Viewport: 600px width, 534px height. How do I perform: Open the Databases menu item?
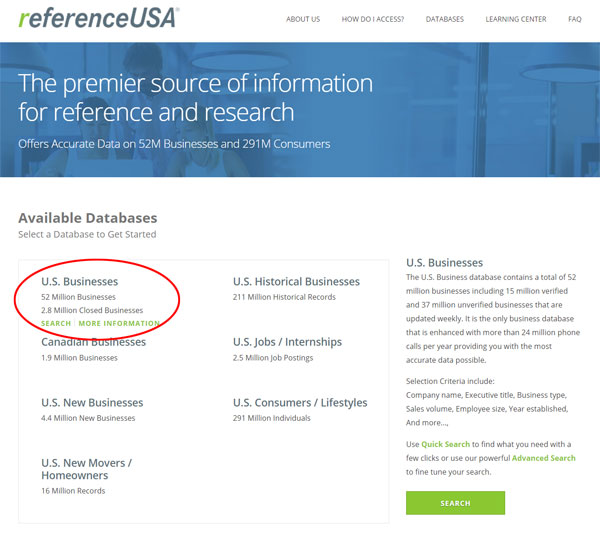tap(445, 19)
